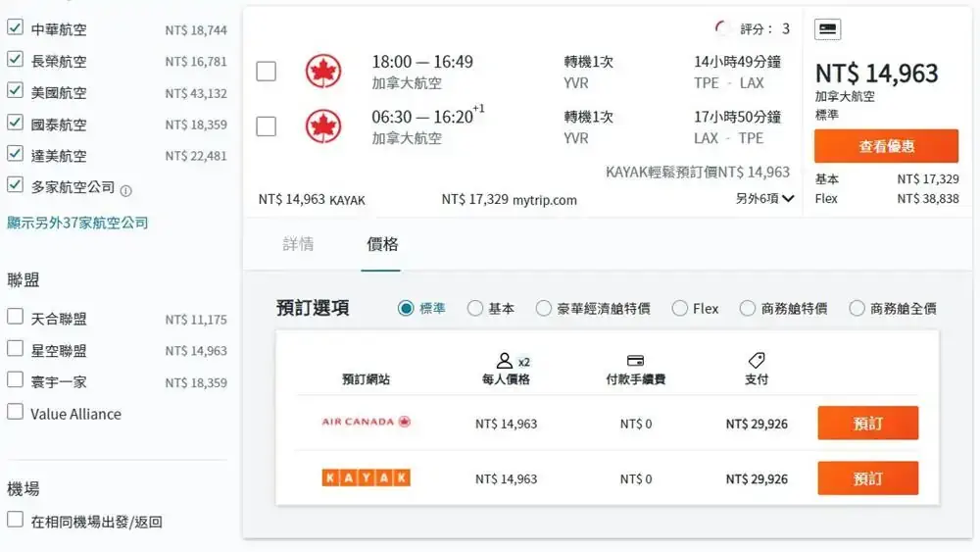Click the card icon above 付款手續費

(x=636, y=361)
